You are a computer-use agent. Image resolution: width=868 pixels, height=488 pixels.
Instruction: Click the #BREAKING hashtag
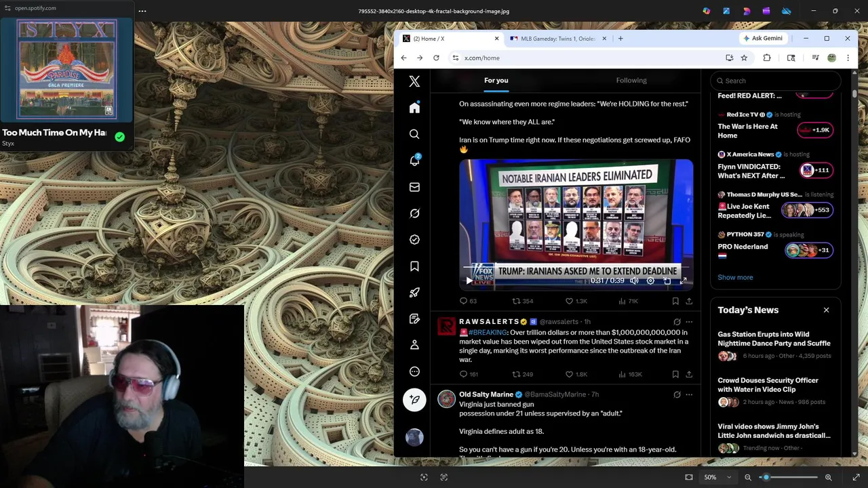(x=488, y=333)
